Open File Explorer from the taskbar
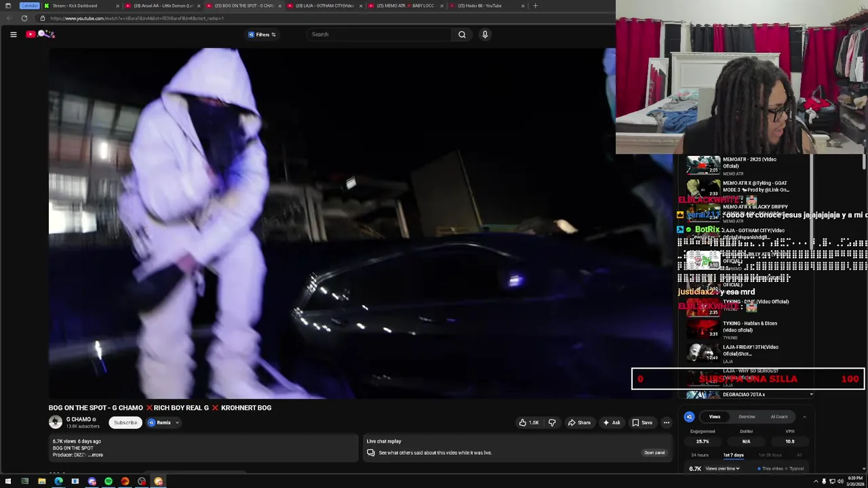 pyautogui.click(x=41, y=482)
